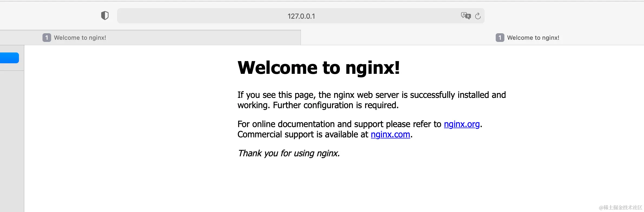Click the favicon on the right tab
644x212 pixels.
pyautogui.click(x=500, y=38)
